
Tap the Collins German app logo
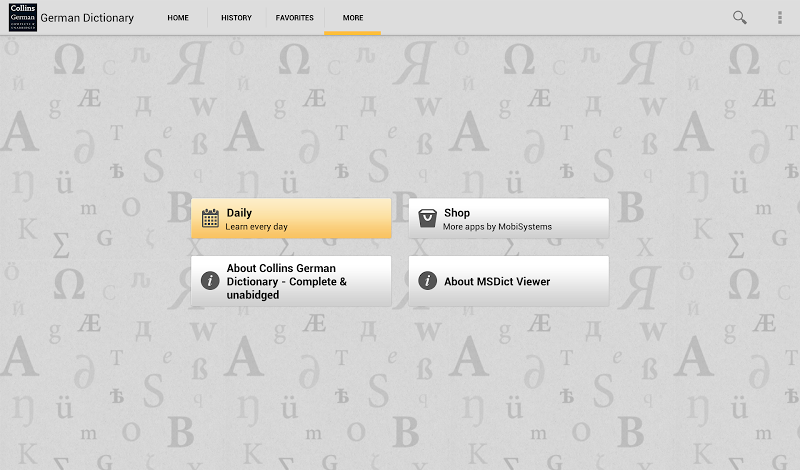(23, 17)
